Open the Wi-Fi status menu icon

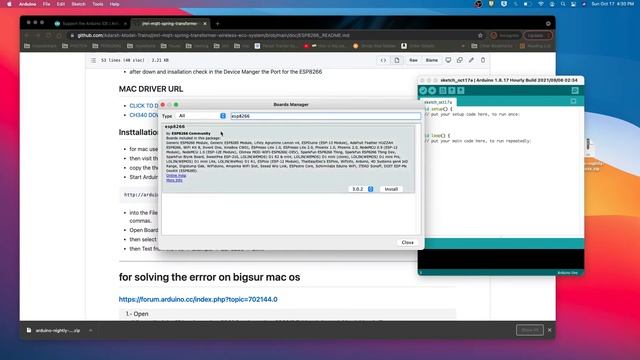point(541,4)
